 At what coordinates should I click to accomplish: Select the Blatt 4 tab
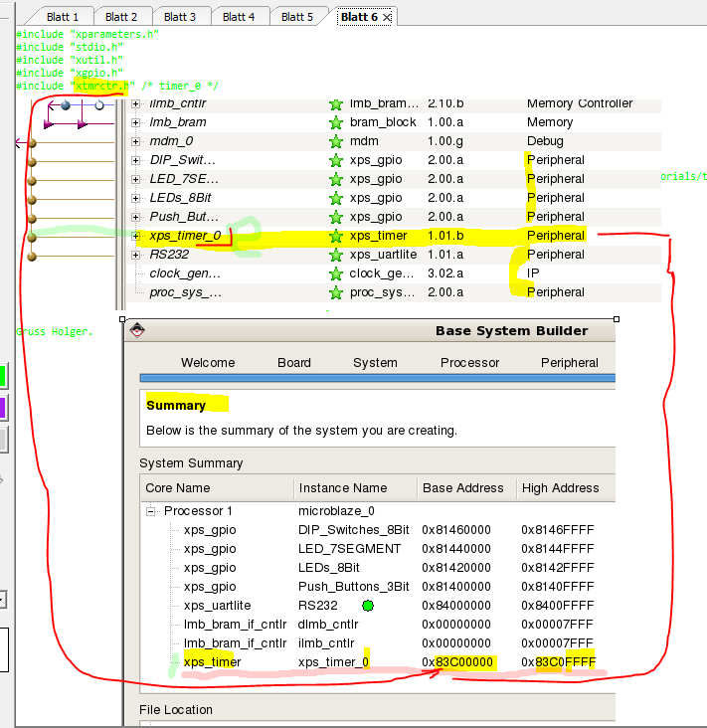pyautogui.click(x=238, y=17)
